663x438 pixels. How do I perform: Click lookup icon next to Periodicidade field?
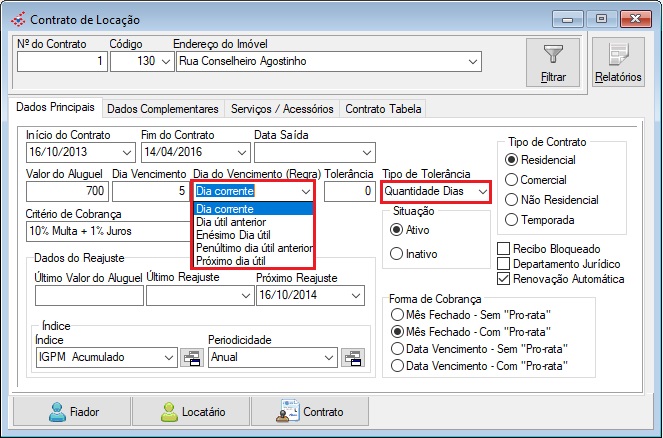pos(351,357)
